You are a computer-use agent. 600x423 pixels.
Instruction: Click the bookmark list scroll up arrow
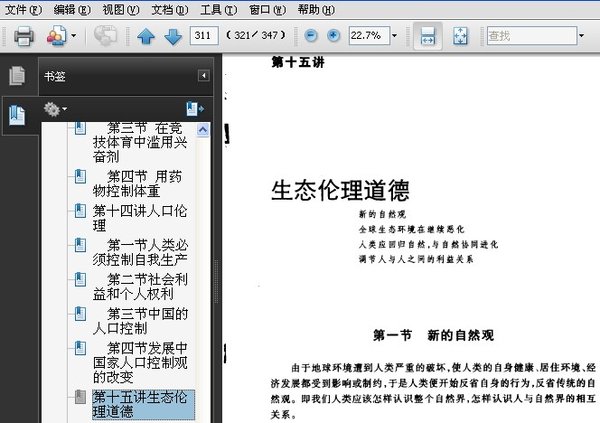203,130
